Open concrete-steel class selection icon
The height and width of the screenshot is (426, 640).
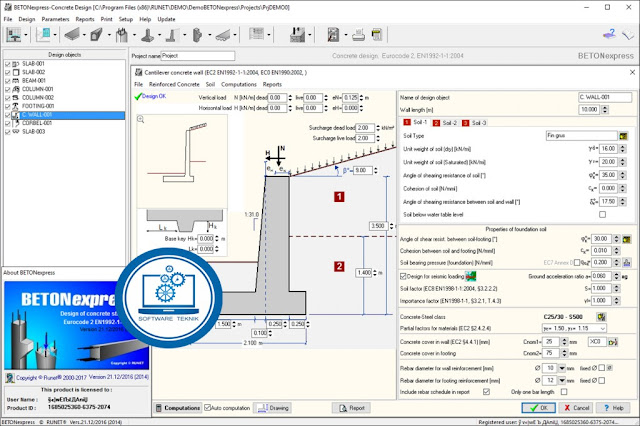click(x=601, y=317)
